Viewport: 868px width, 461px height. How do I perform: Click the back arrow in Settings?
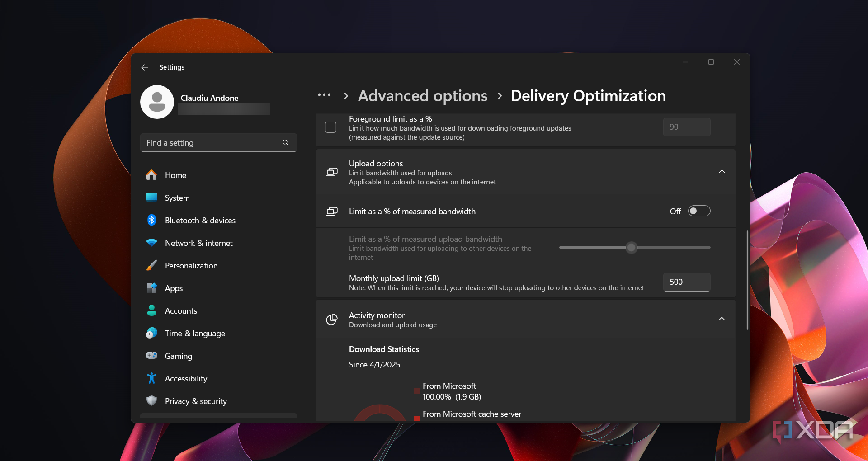pos(145,67)
